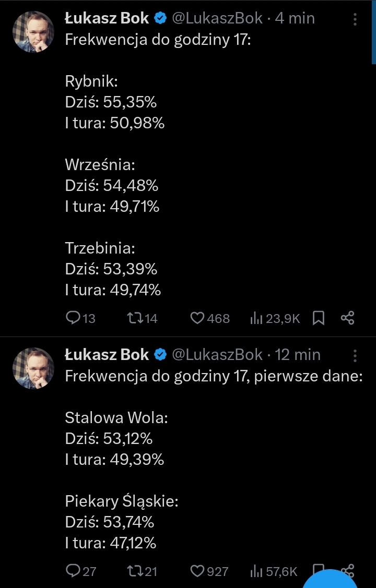376x588 pixels.
Task: Share the Rybnik turnout tweet
Action: pos(348,318)
